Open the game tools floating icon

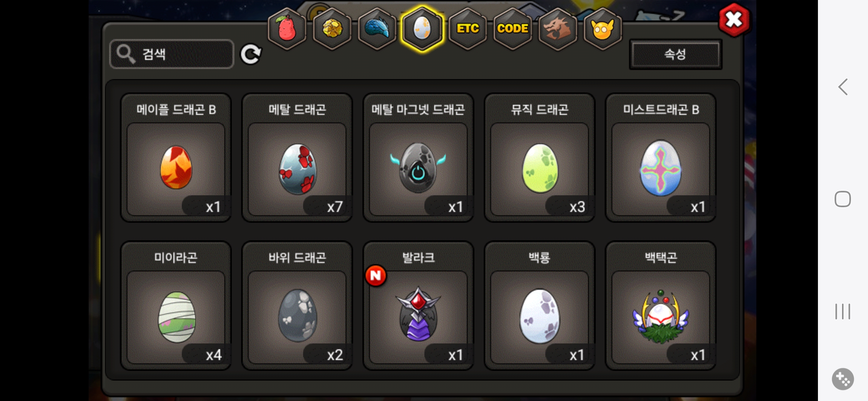pos(843,379)
